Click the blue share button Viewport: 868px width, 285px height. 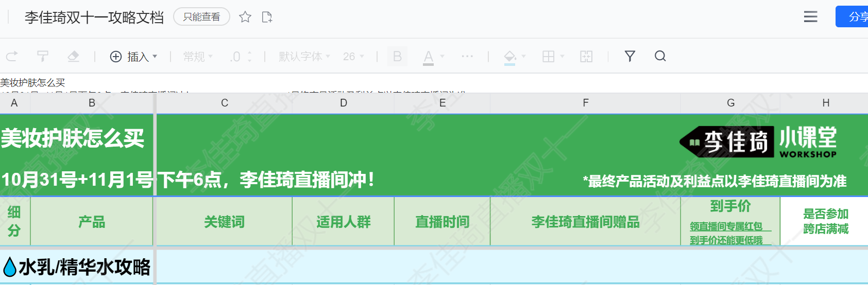[x=852, y=17]
